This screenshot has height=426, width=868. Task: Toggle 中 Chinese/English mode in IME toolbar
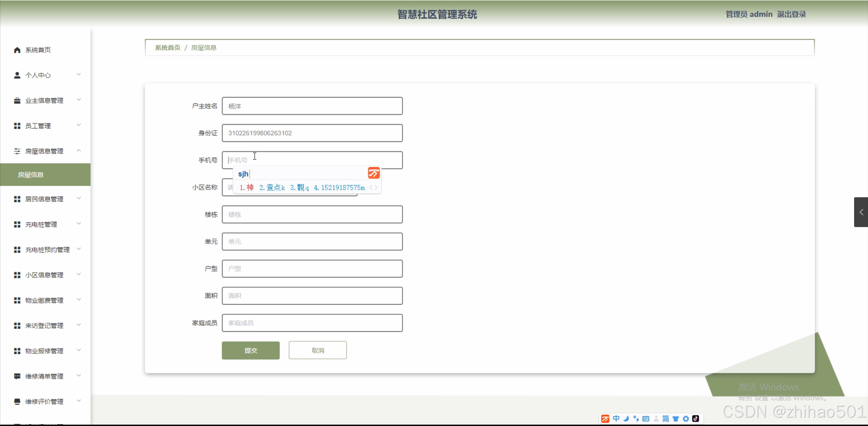(x=616, y=419)
